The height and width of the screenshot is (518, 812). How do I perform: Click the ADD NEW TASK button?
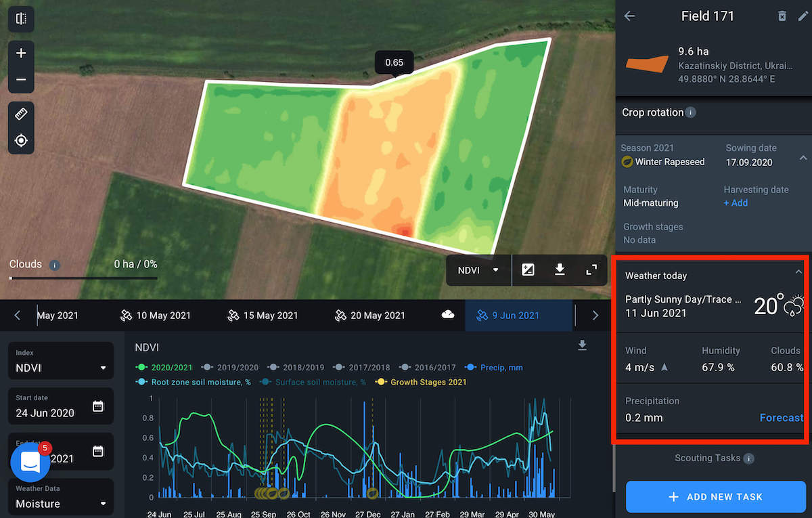[x=715, y=496]
